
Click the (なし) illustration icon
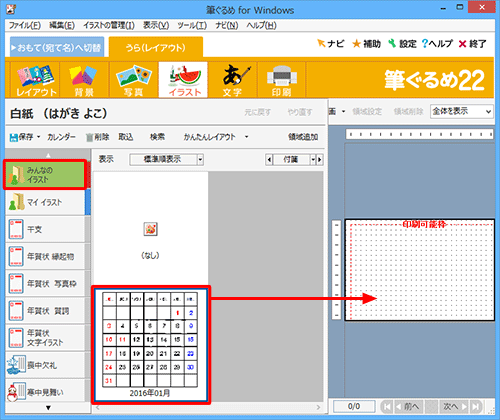point(150,229)
